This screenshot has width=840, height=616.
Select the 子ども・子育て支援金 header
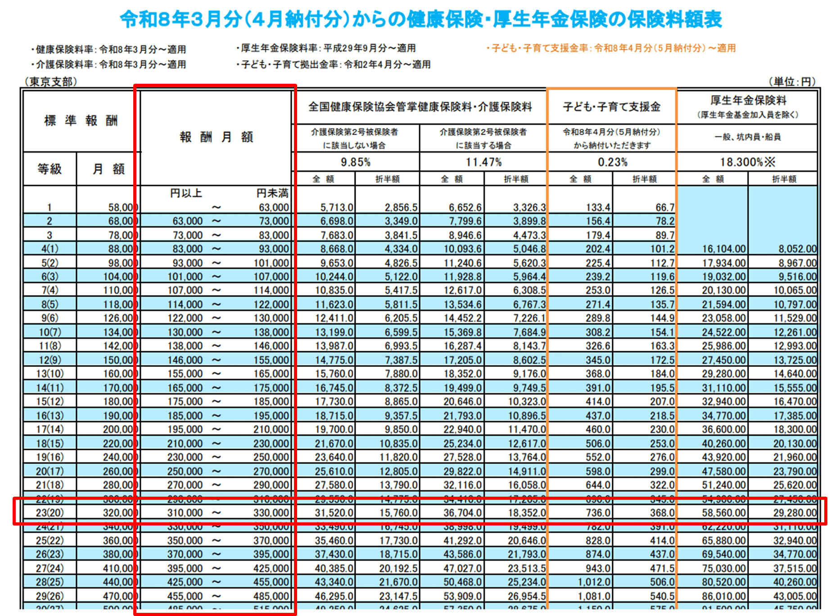pos(612,107)
